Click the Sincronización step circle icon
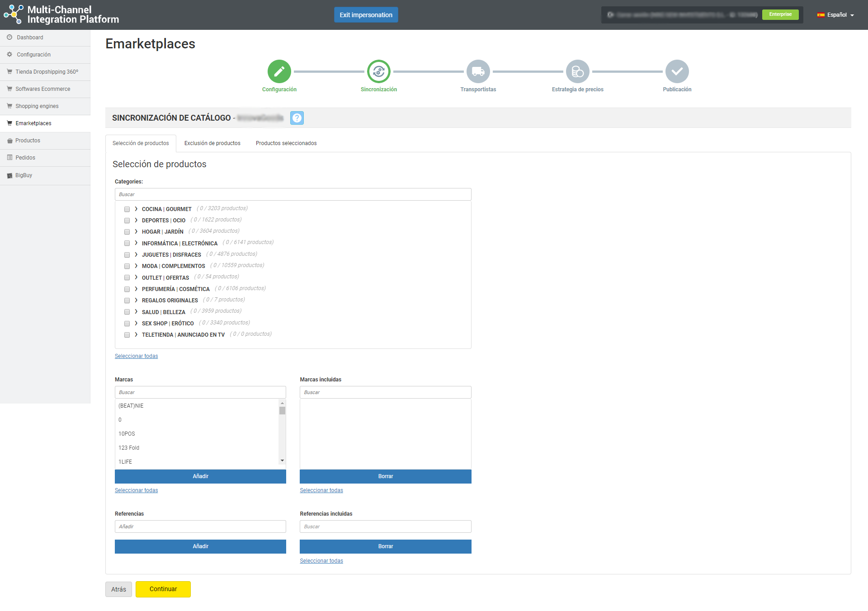 tap(378, 71)
